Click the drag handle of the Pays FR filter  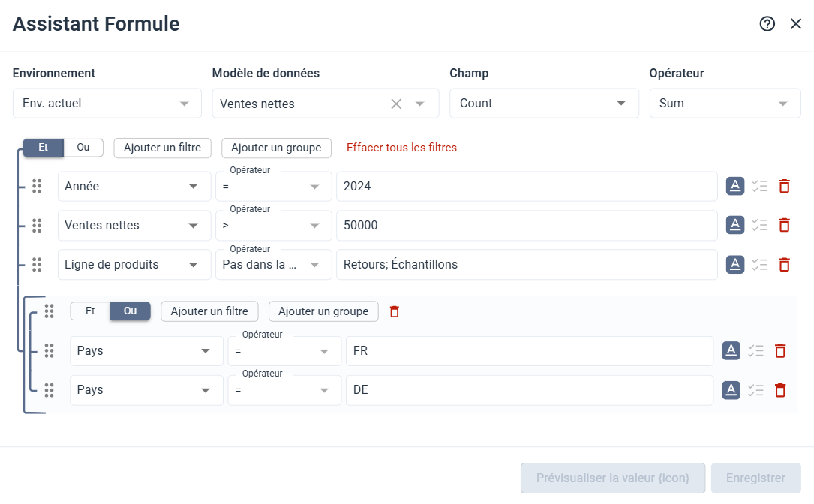point(50,350)
